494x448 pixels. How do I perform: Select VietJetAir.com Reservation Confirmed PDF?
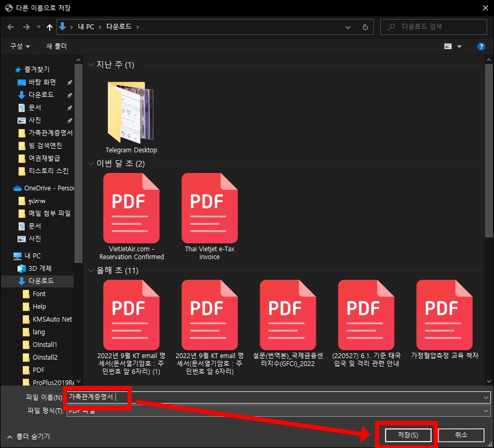pos(131,216)
